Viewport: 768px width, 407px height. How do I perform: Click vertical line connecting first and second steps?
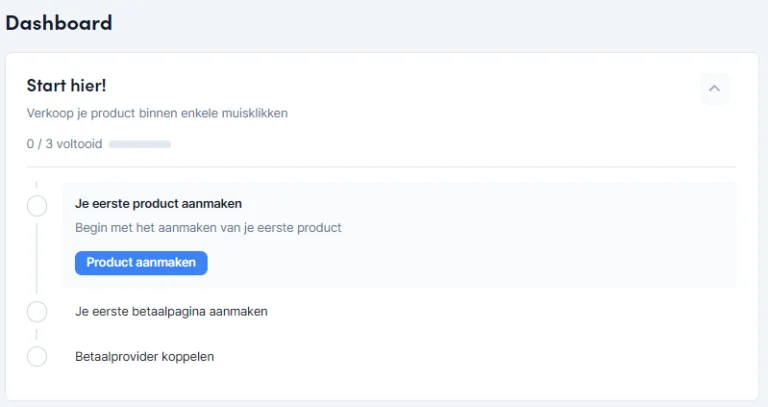coord(37,258)
